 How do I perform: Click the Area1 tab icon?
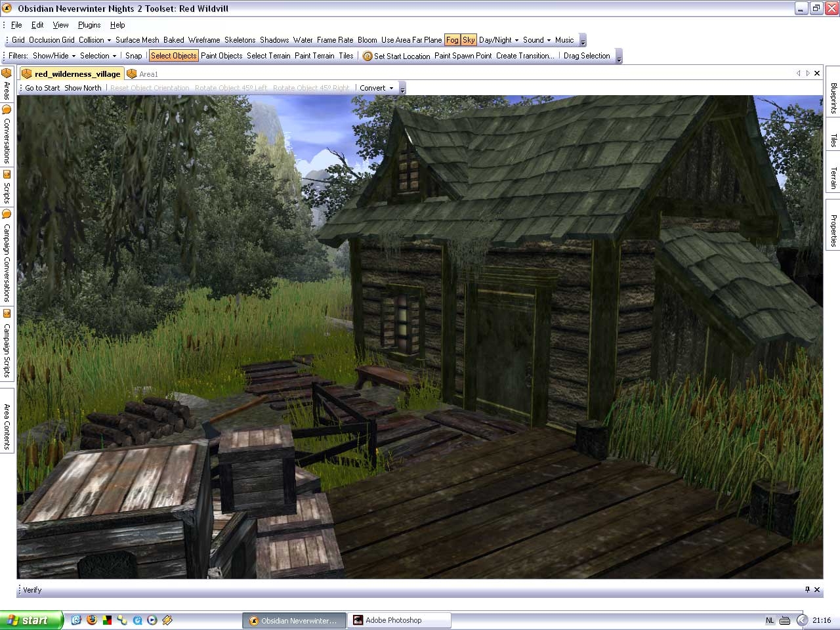pos(132,74)
